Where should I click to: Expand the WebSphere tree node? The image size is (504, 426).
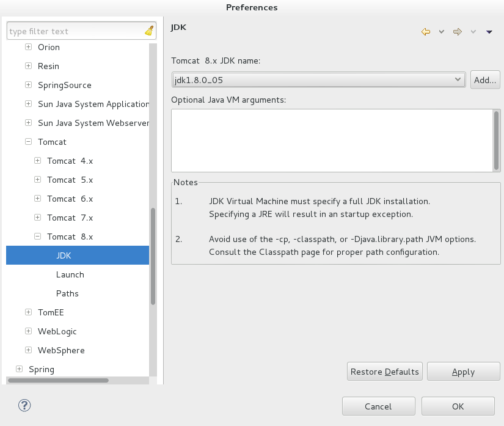click(28, 350)
